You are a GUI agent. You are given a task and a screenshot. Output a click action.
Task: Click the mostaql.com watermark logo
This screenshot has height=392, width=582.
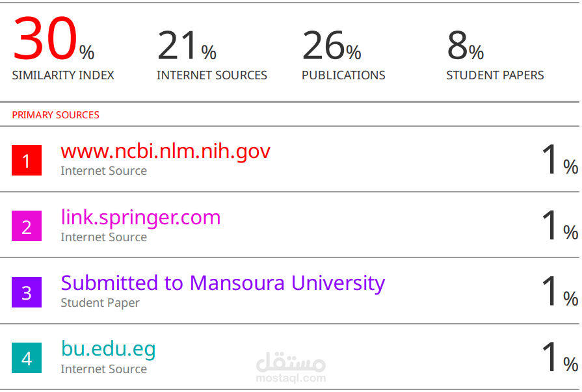[291, 367]
